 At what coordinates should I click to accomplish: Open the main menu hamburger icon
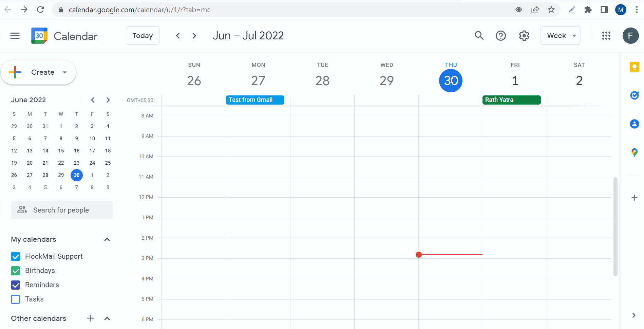[15, 36]
